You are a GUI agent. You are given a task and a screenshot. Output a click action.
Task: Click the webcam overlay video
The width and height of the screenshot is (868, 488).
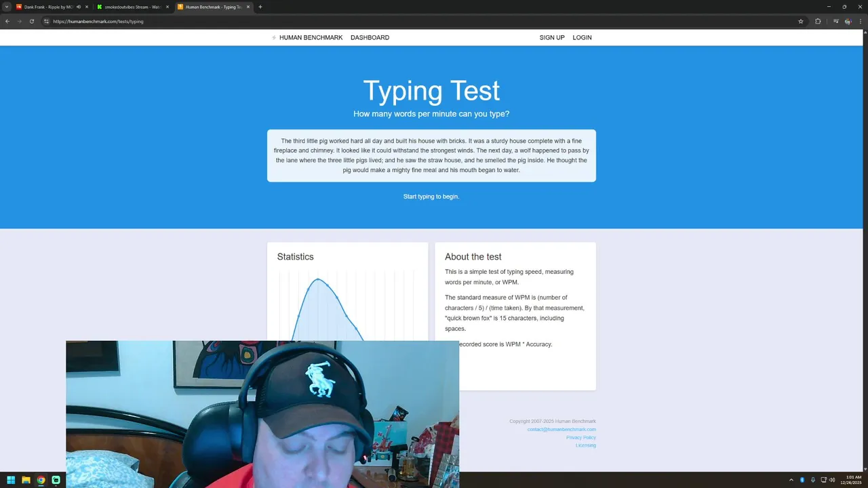point(262,413)
